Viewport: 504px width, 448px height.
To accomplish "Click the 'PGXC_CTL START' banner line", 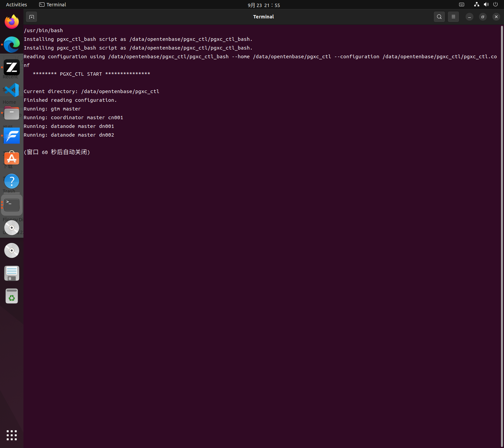I will coord(91,74).
